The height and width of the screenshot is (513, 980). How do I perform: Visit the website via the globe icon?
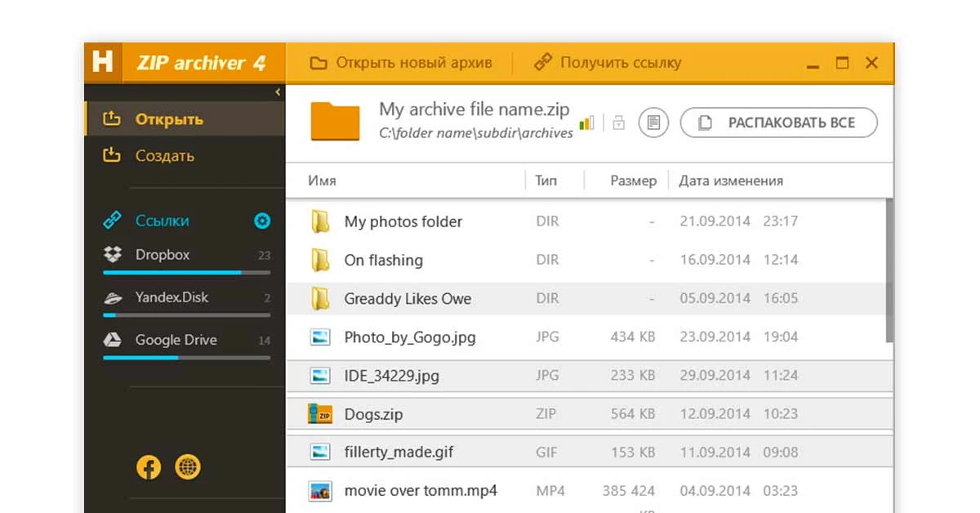coord(187,468)
